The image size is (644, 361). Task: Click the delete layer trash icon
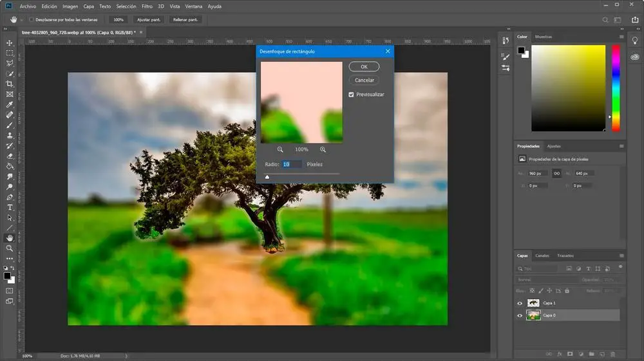(x=612, y=353)
